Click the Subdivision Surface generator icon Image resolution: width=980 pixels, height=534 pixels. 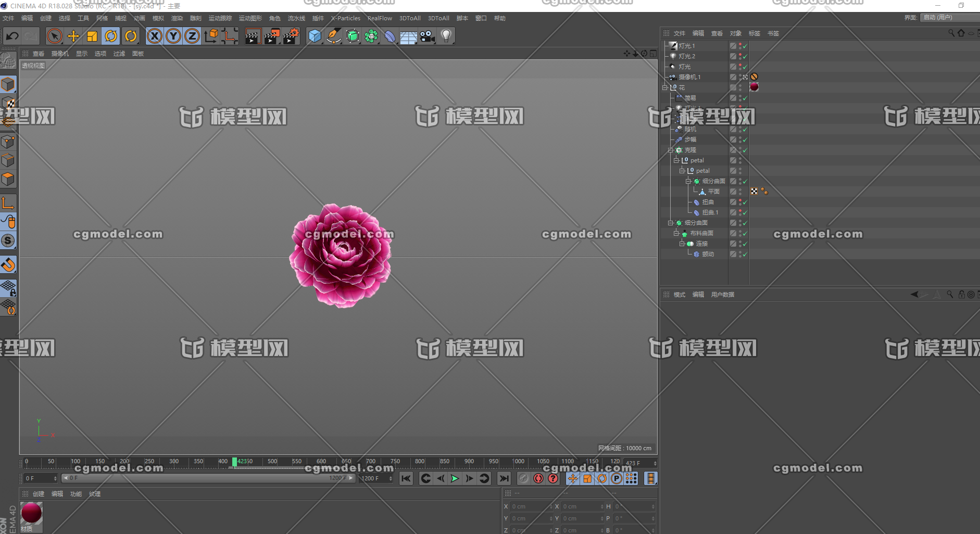[353, 36]
